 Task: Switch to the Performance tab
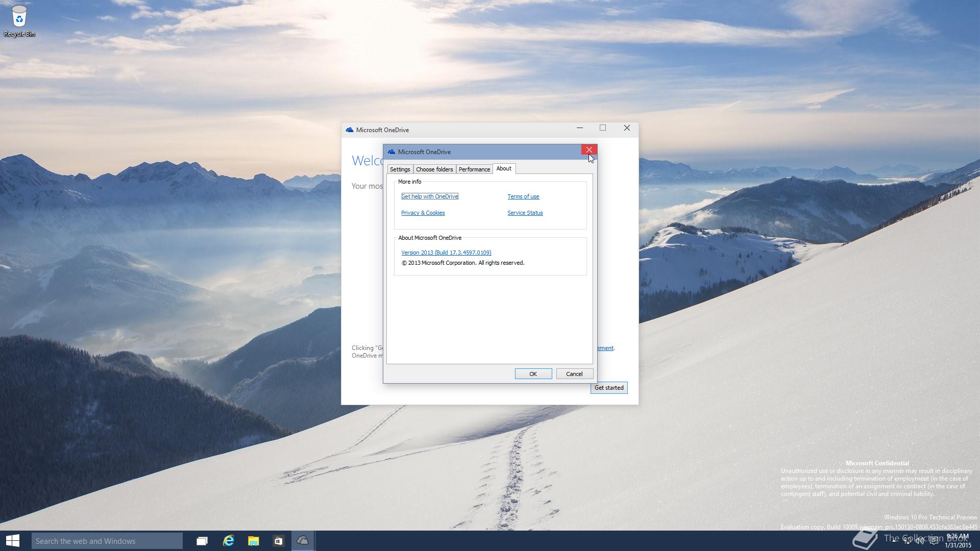tap(474, 169)
